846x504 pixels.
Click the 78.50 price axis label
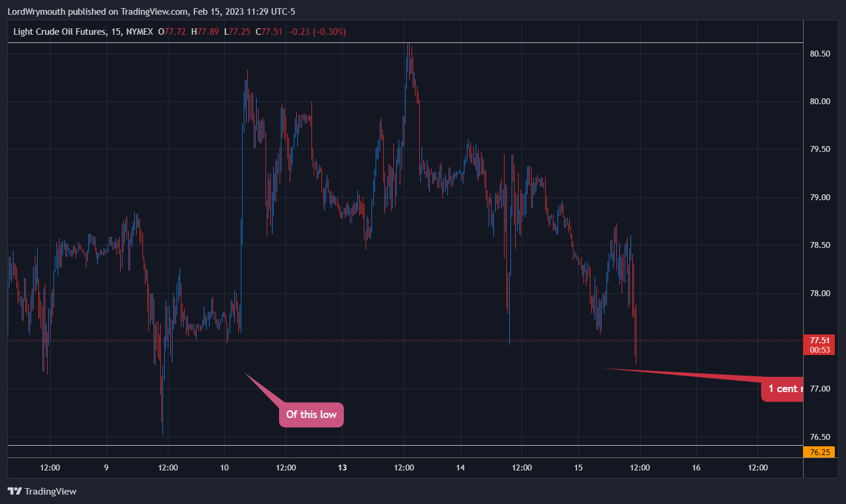pos(820,245)
